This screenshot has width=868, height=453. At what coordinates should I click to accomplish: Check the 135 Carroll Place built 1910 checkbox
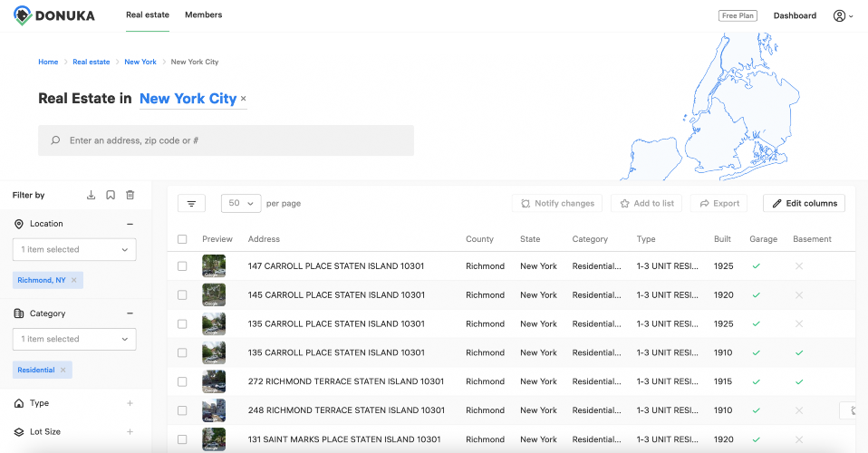(182, 352)
